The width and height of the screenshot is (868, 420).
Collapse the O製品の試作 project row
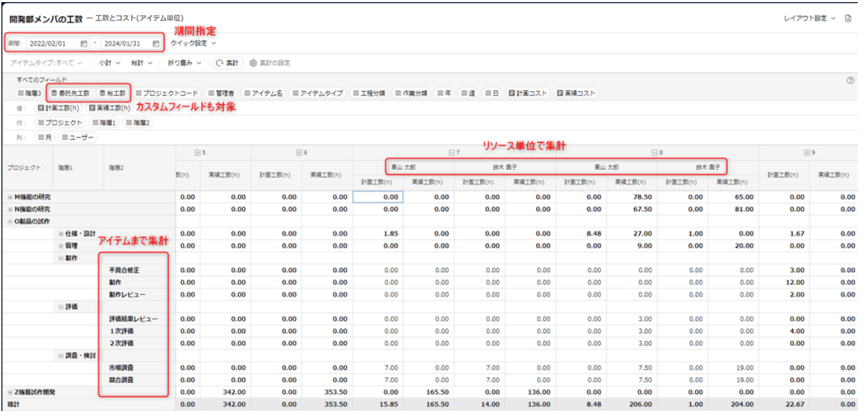click(10, 221)
